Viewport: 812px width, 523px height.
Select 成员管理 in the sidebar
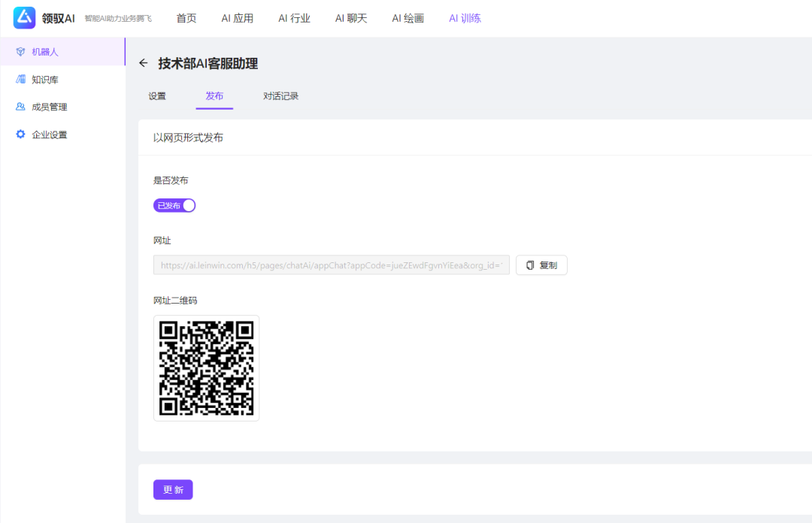pos(62,107)
